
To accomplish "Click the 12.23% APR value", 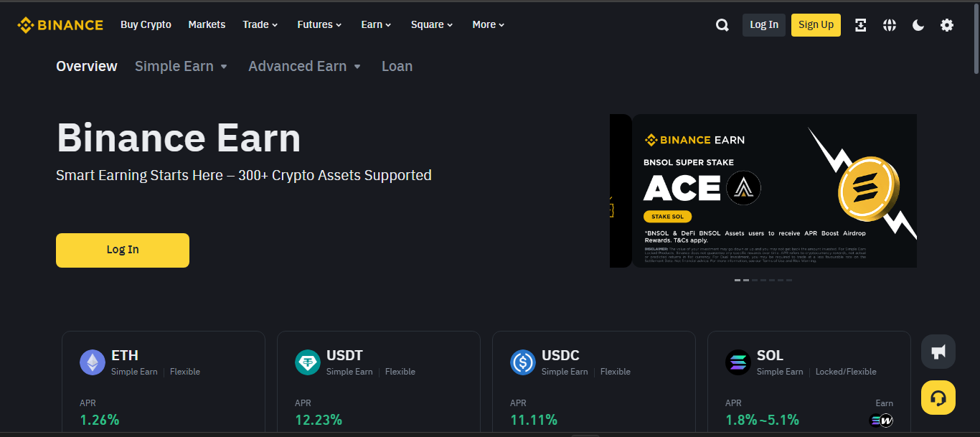I will pos(319,420).
